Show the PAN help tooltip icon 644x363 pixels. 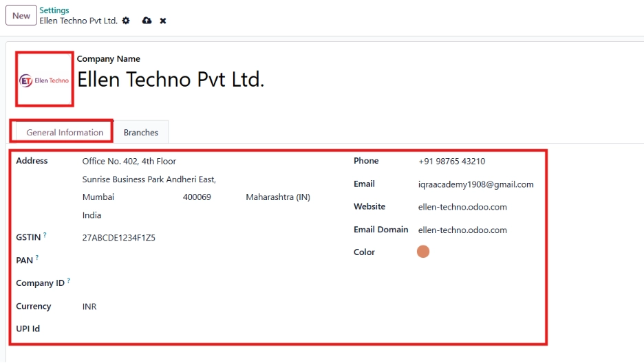point(37,258)
